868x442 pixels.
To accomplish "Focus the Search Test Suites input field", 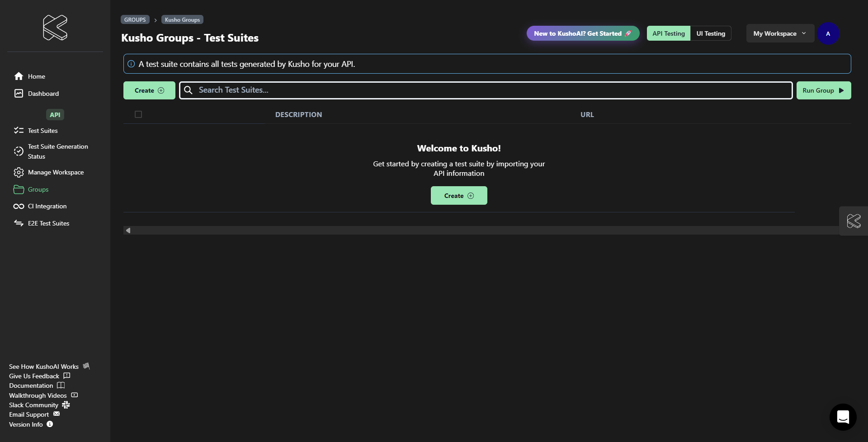I will [488, 90].
